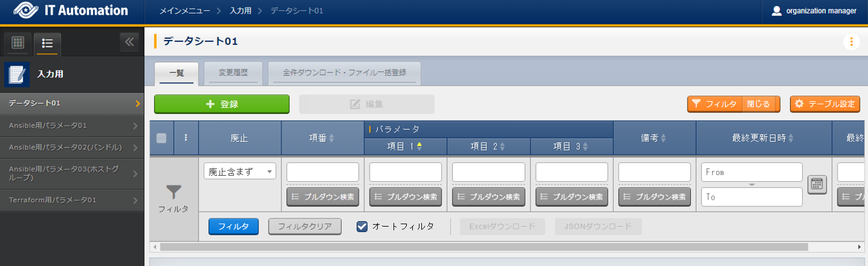Viewport: 868px width, 266px height.
Task: Sort by 項番 column
Action: click(322, 138)
